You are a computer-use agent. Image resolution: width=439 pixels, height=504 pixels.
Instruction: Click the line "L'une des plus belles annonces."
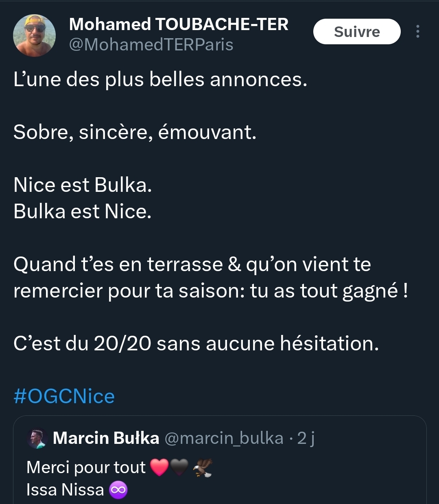(160, 79)
